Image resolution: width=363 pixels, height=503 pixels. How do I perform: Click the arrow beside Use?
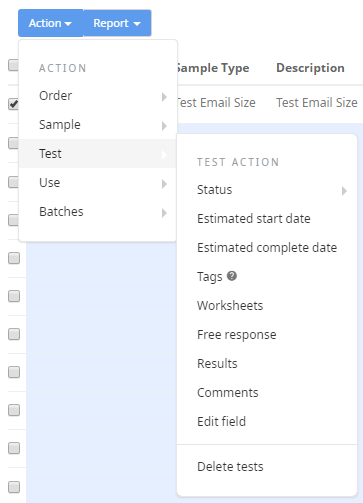click(164, 184)
